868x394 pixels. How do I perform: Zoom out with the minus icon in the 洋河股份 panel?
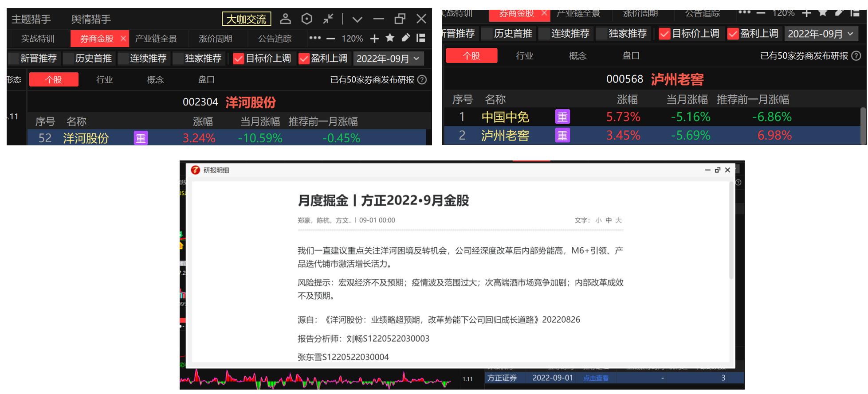330,39
